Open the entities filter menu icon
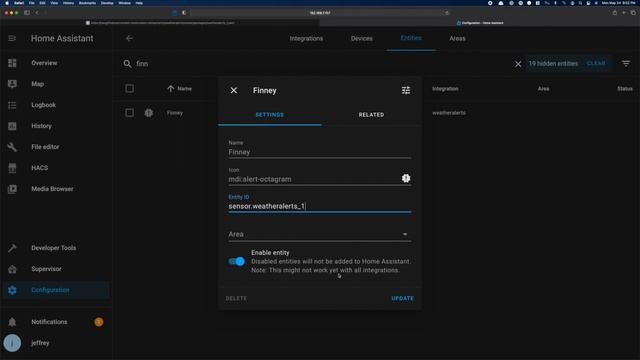 point(626,64)
